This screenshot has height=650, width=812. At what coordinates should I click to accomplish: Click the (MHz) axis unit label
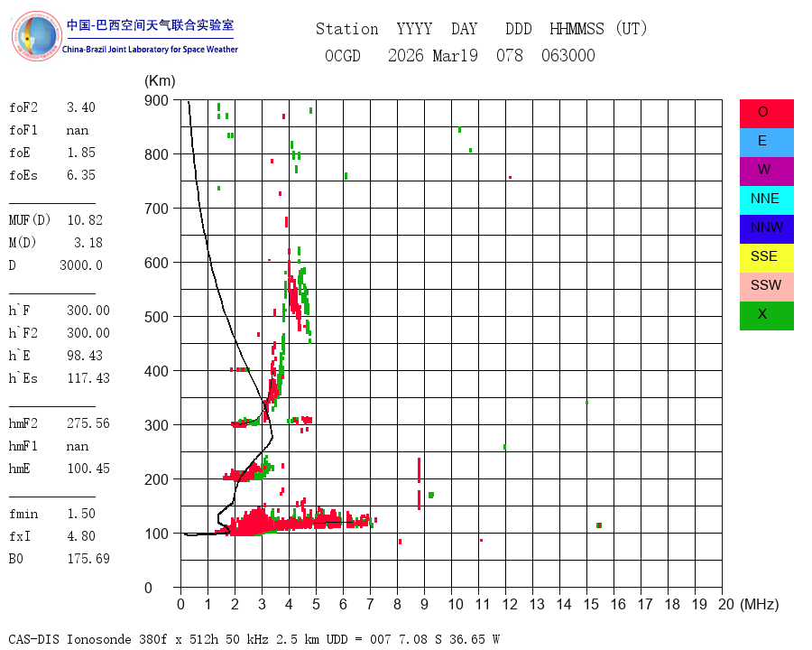(x=759, y=604)
